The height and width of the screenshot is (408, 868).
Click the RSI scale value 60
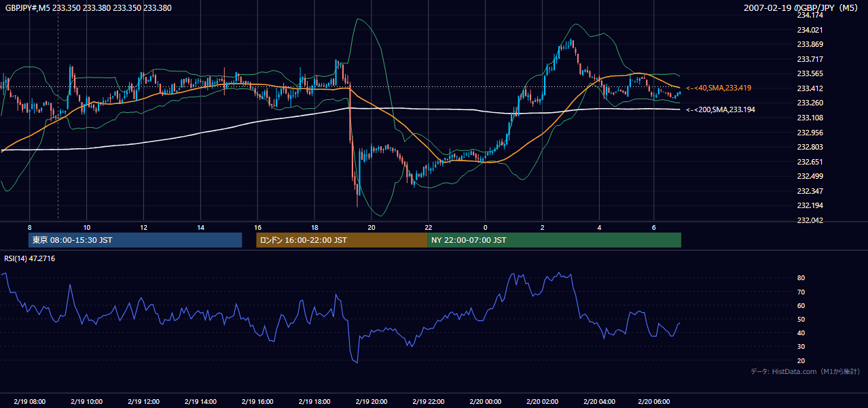click(801, 305)
